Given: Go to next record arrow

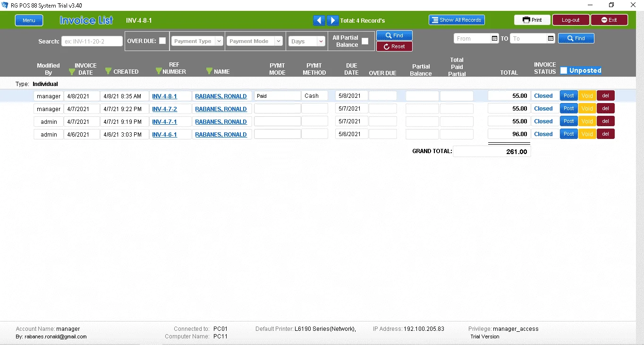Looking at the screenshot, I should pos(332,20).
